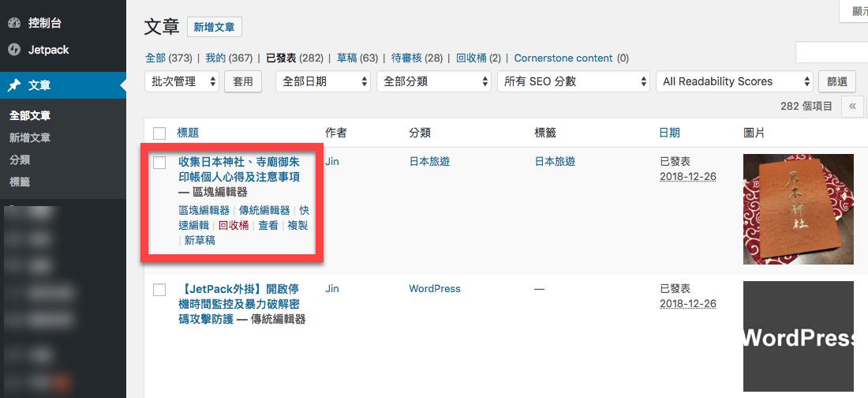Open 標籤 in the sidebar submenu
Viewport: 868px width, 398px height.
[20, 182]
